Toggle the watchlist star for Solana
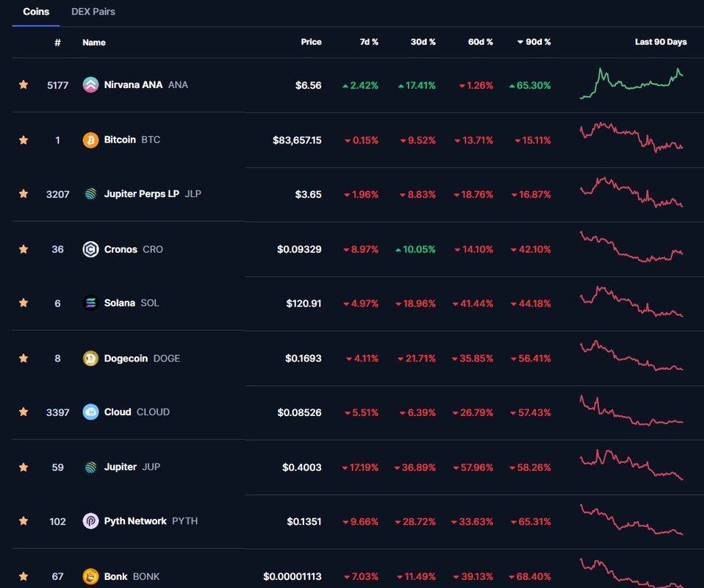704x588 pixels. point(24,303)
